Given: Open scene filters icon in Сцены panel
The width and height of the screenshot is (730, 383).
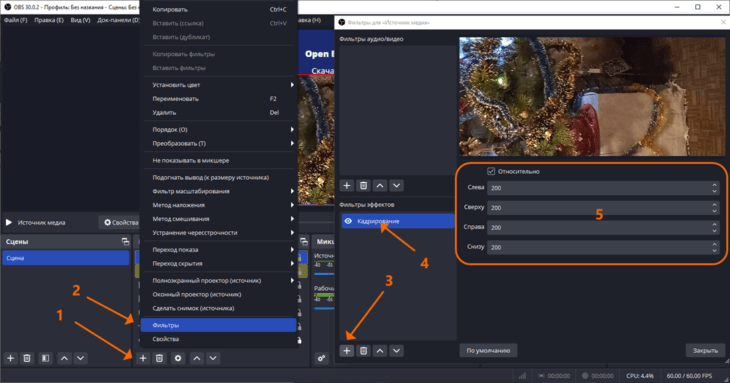Looking at the screenshot, I should pos(45,358).
